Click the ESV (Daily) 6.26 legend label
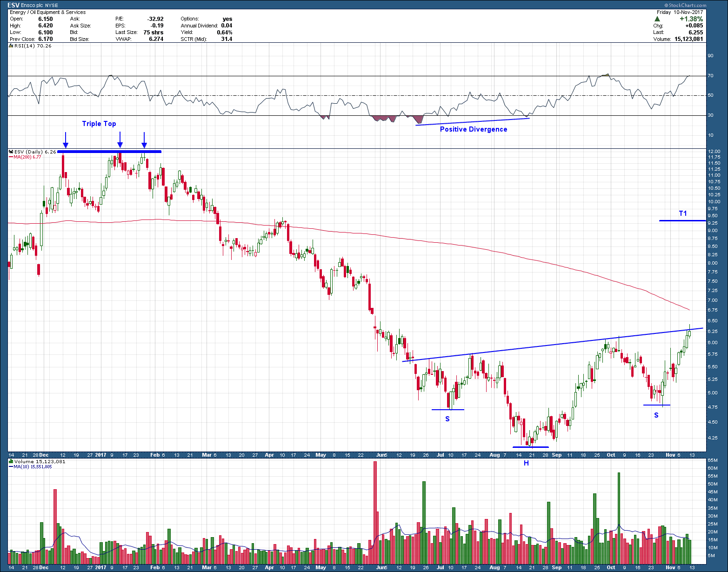Screen dimensions: 728x572 [x=35, y=152]
